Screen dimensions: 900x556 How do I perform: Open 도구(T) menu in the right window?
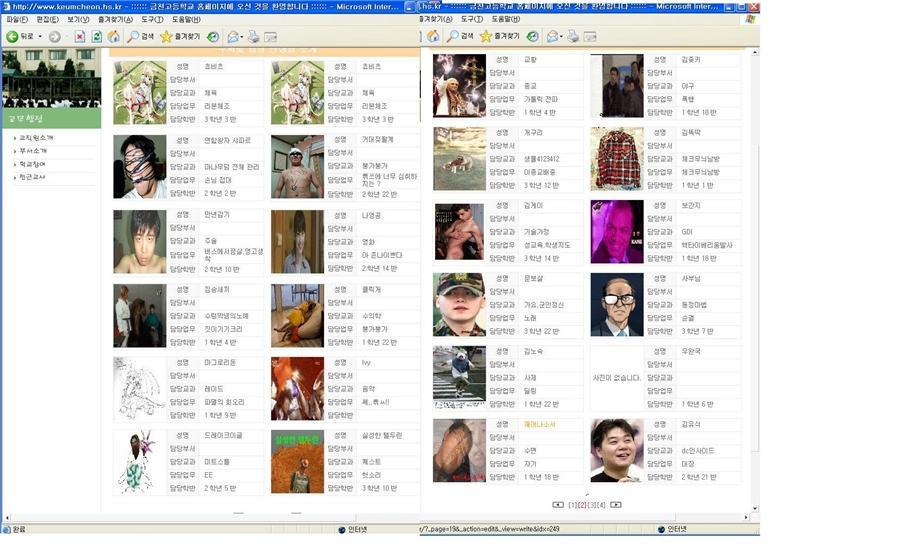tap(474, 19)
